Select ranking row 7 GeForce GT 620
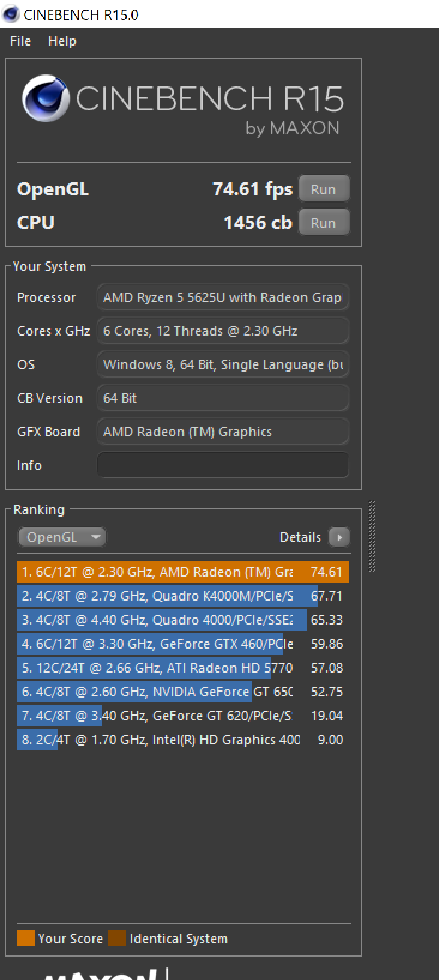The width and height of the screenshot is (439, 980). coord(183,716)
